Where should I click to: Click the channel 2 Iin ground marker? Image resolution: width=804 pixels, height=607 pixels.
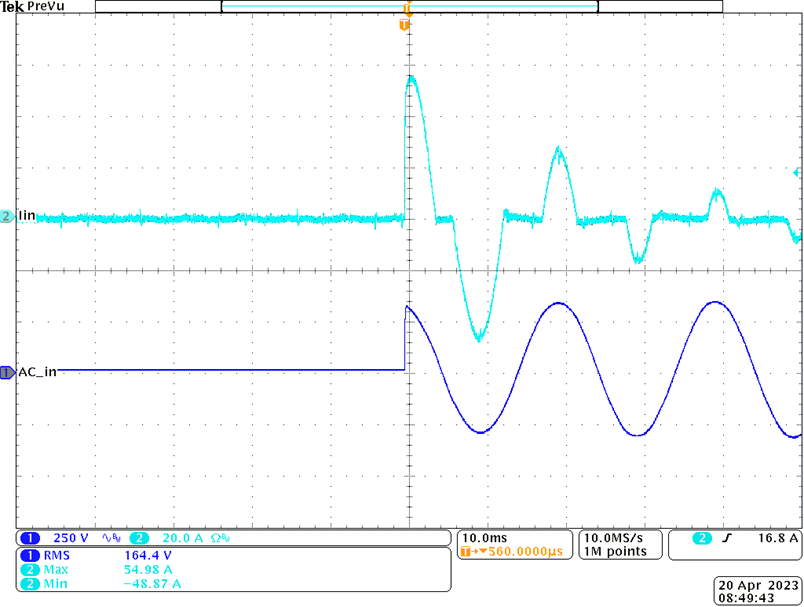pyautogui.click(x=7, y=216)
